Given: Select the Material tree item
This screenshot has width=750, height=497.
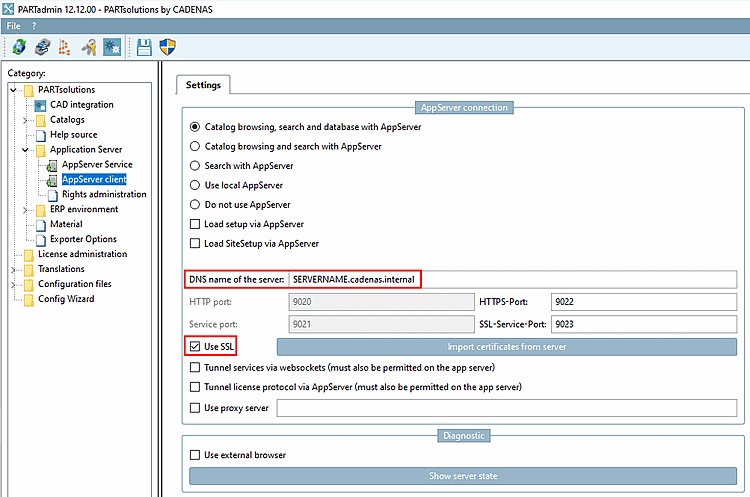Looking at the screenshot, I should 66,224.
